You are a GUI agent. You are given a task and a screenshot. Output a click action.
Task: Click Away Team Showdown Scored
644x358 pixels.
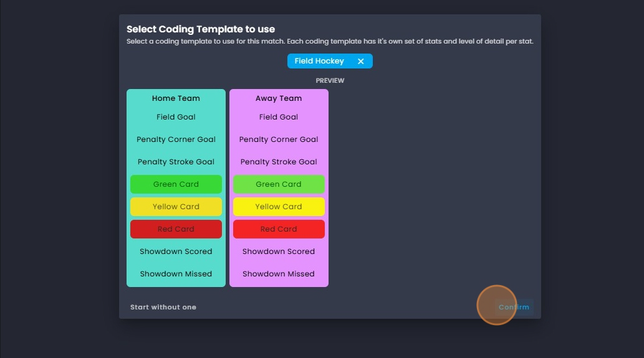click(279, 252)
